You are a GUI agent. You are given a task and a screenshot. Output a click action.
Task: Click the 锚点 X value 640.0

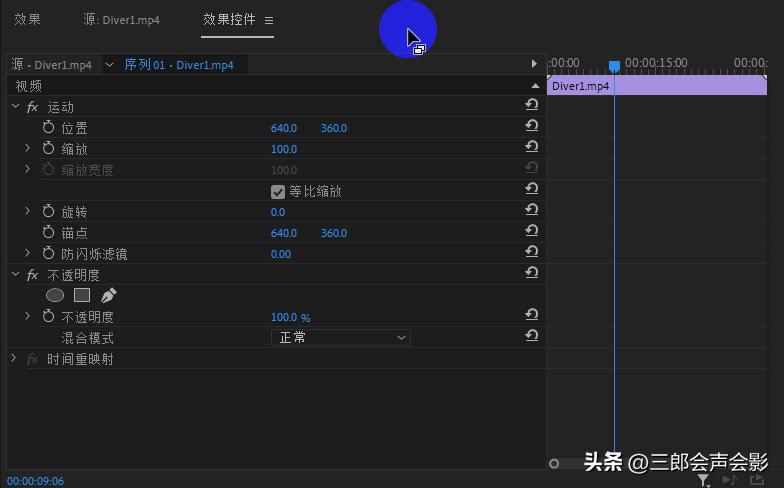[284, 234]
